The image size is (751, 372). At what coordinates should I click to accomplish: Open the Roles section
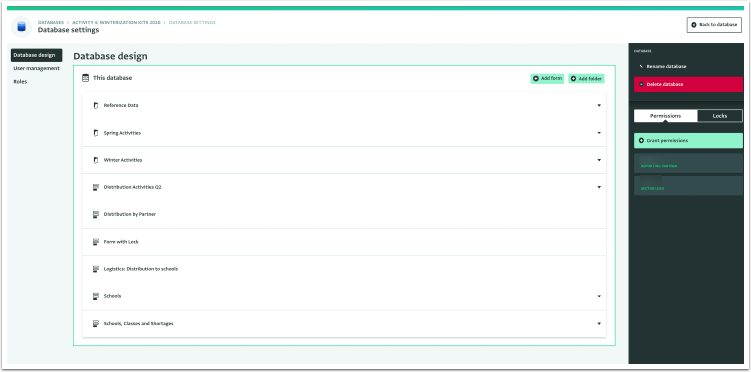pyautogui.click(x=21, y=82)
